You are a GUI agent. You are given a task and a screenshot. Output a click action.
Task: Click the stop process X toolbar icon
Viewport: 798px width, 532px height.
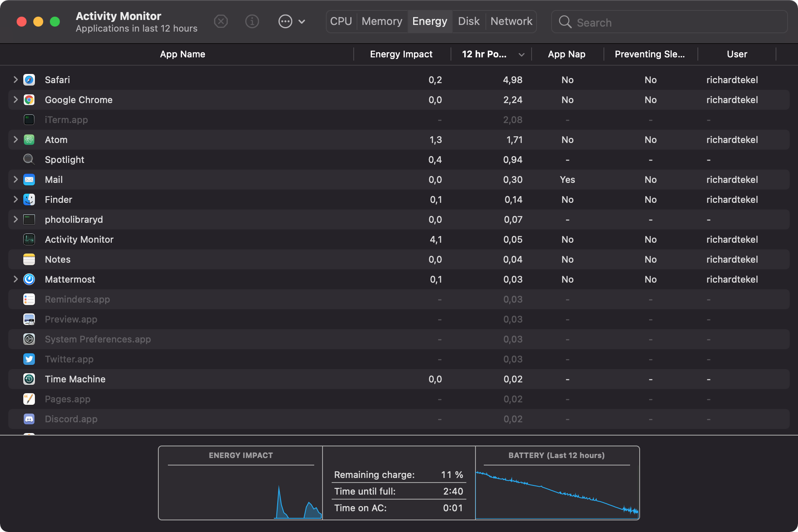coord(221,21)
